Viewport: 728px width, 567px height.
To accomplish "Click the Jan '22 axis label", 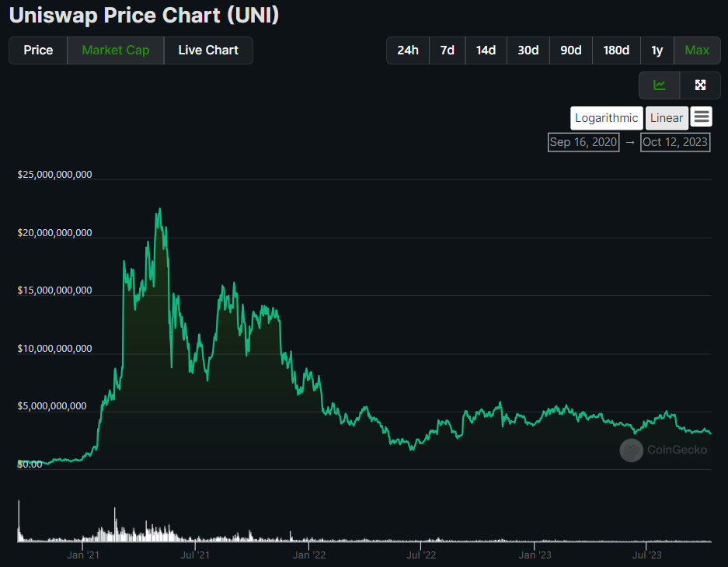I will pos(309,555).
